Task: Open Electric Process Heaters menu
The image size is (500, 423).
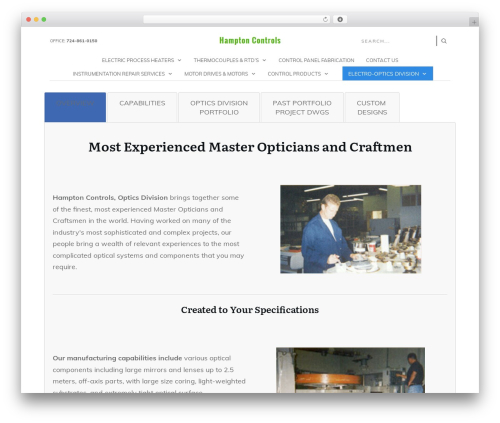Action: [138, 60]
